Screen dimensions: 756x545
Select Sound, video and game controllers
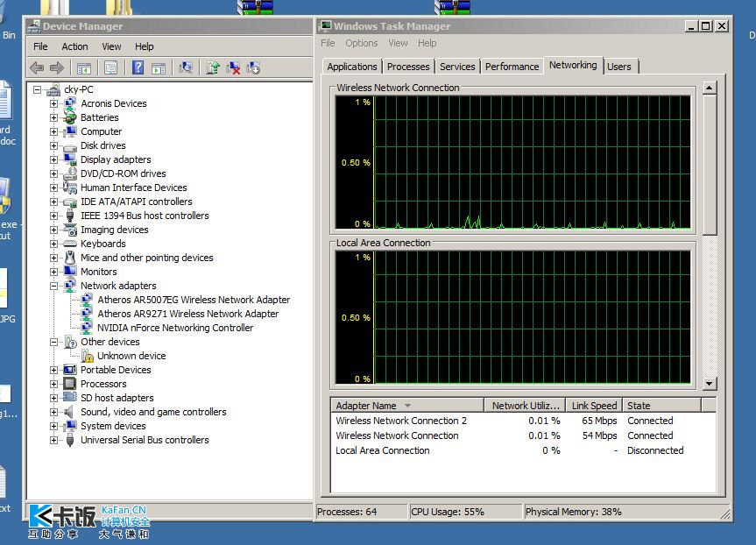(x=153, y=412)
